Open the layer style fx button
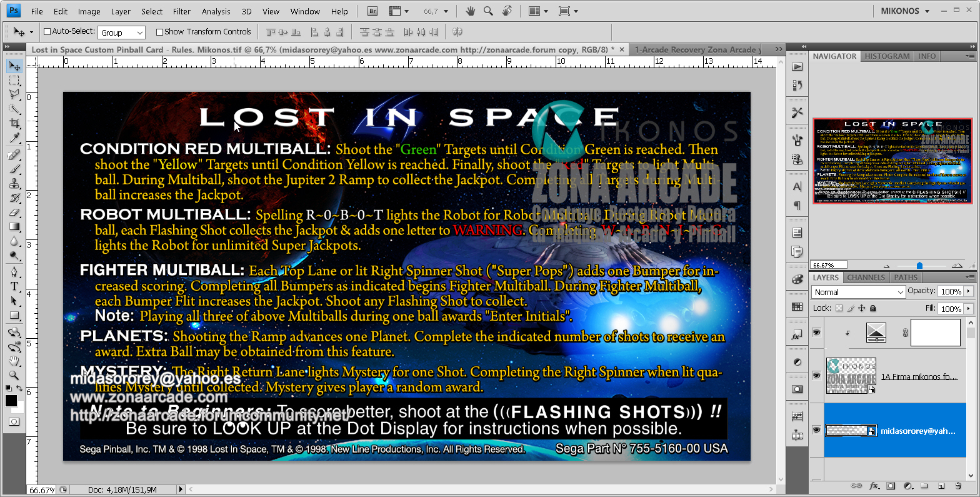 click(x=874, y=486)
